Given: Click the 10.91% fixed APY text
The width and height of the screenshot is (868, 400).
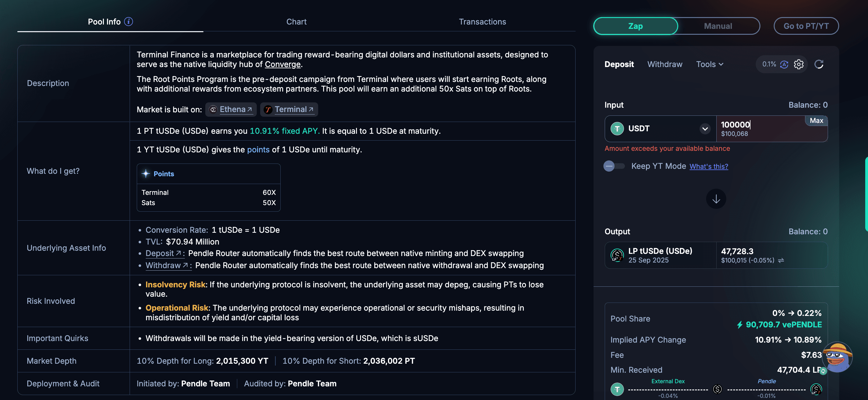Looking at the screenshot, I should (284, 131).
